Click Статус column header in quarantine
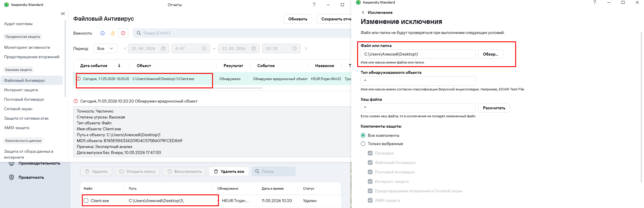The width and height of the screenshot is (644, 208). (309, 188)
